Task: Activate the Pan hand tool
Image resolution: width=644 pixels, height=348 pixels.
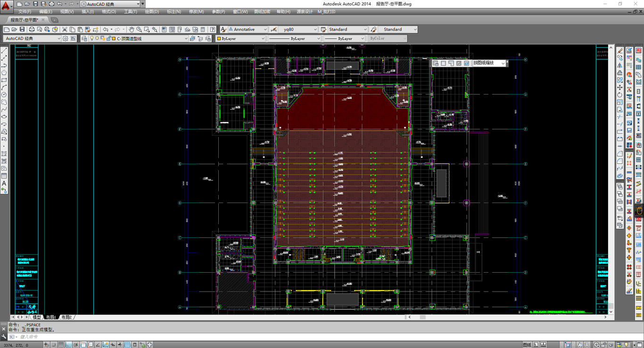Action: click(x=132, y=29)
